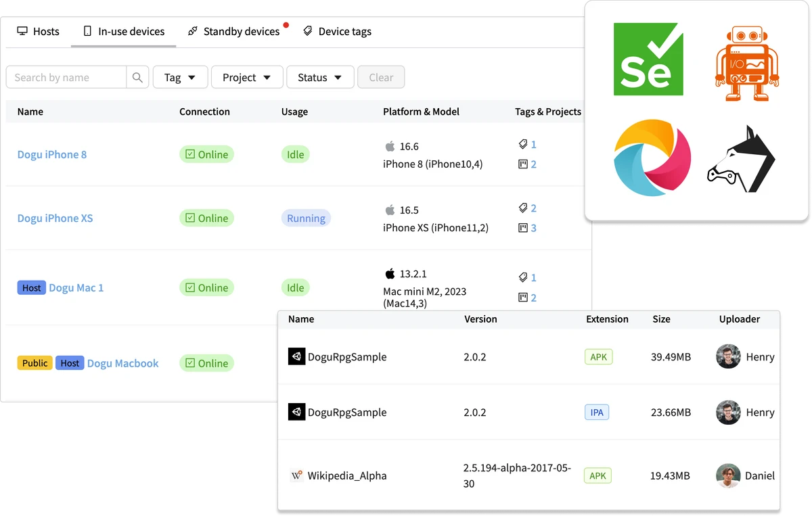The width and height of the screenshot is (812, 516).
Task: Click the 19.43MB size value
Action: pyautogui.click(x=670, y=475)
